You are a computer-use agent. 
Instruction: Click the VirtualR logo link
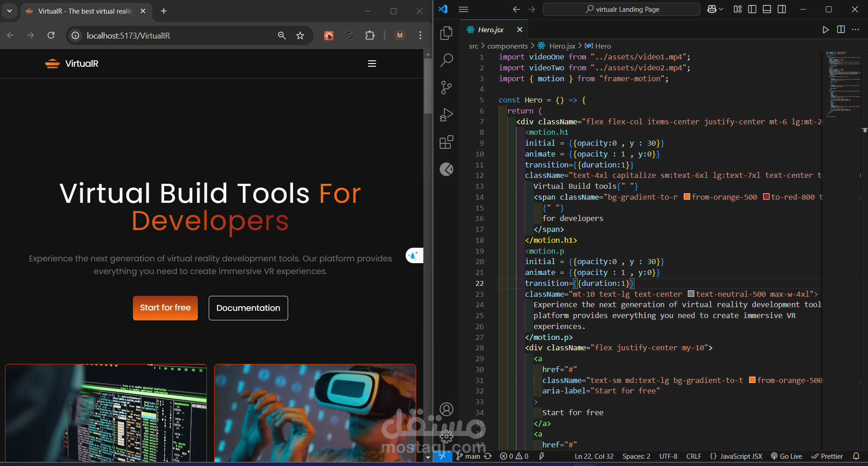(72, 64)
